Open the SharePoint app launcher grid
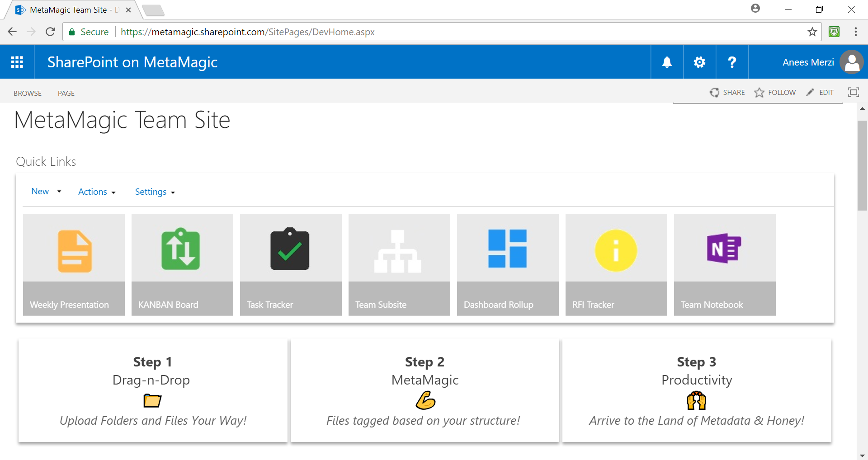This screenshot has height=460, width=868. 17,62
